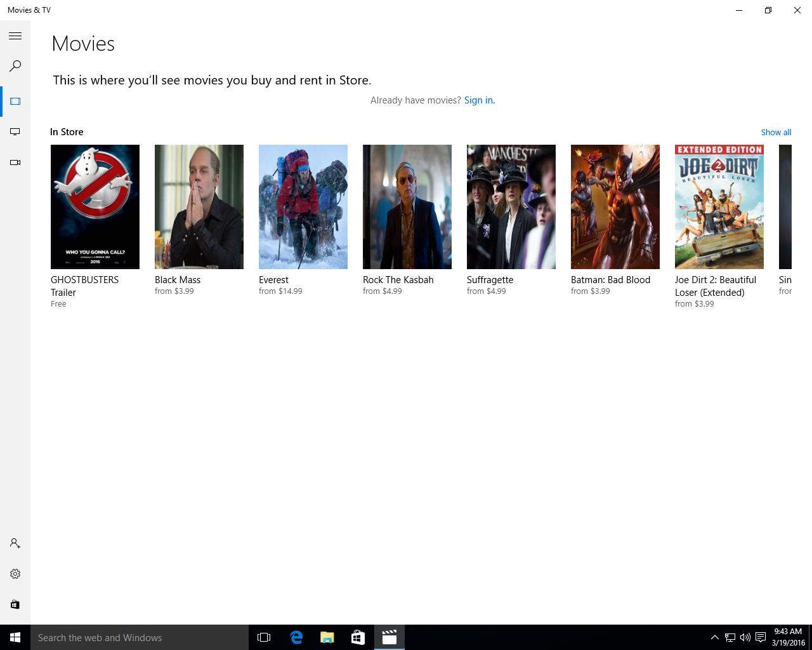The width and height of the screenshot is (812, 650).
Task: Open the Suffragette movie poster
Action: tap(511, 207)
